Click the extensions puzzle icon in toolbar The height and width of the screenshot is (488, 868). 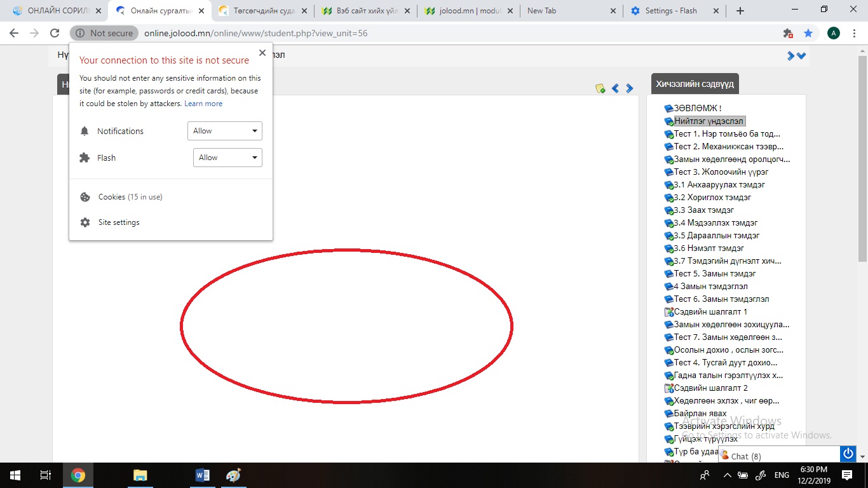point(788,33)
